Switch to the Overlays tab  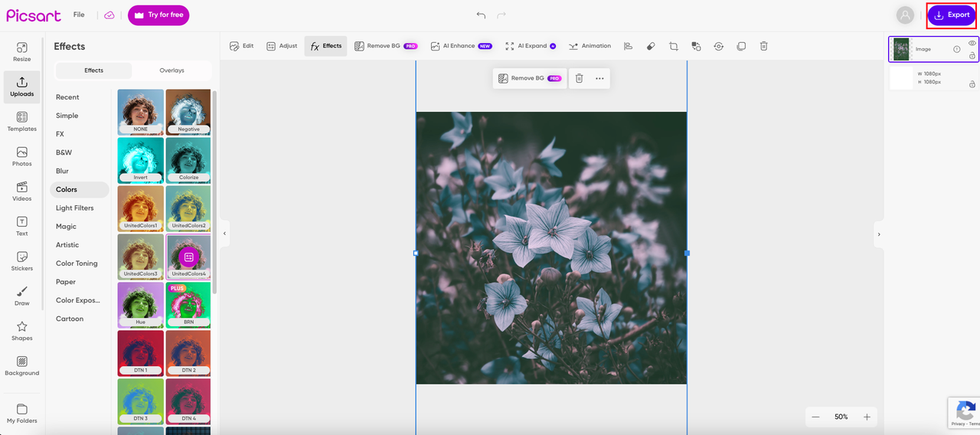click(x=171, y=70)
